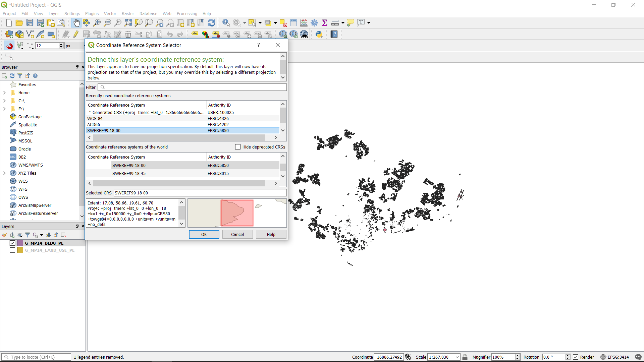Enable the Hide deprecated CRSs checkbox
The width and height of the screenshot is (644, 362).
tap(238, 147)
